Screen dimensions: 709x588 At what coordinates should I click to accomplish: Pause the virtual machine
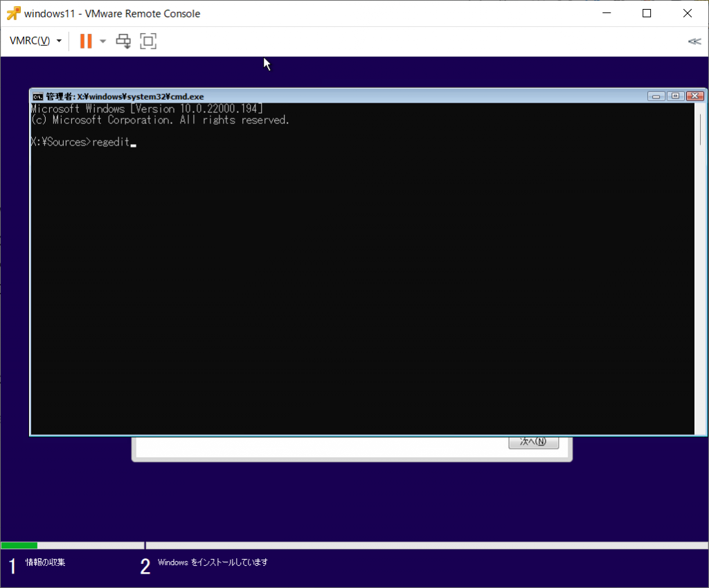[85, 41]
